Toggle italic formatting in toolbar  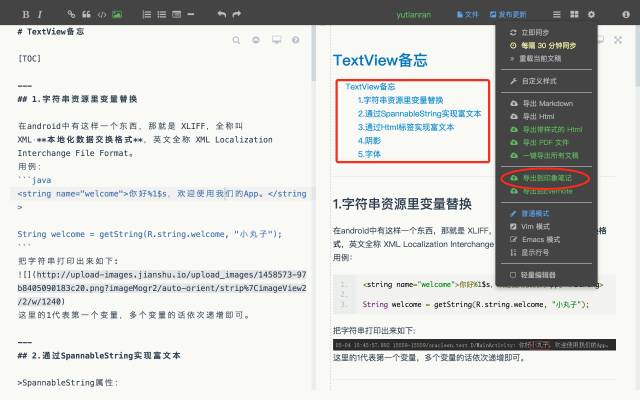(40, 15)
